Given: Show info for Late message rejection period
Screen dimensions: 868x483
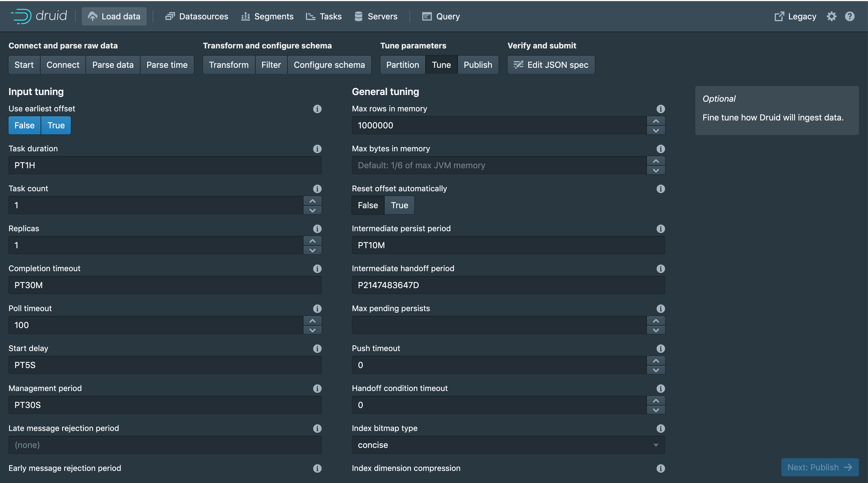Looking at the screenshot, I should click(317, 429).
